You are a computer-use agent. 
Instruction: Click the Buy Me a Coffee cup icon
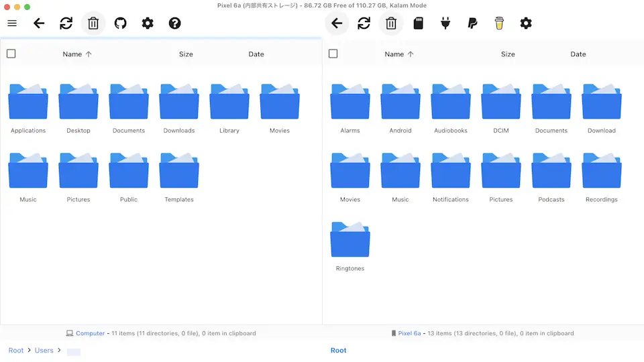click(499, 23)
